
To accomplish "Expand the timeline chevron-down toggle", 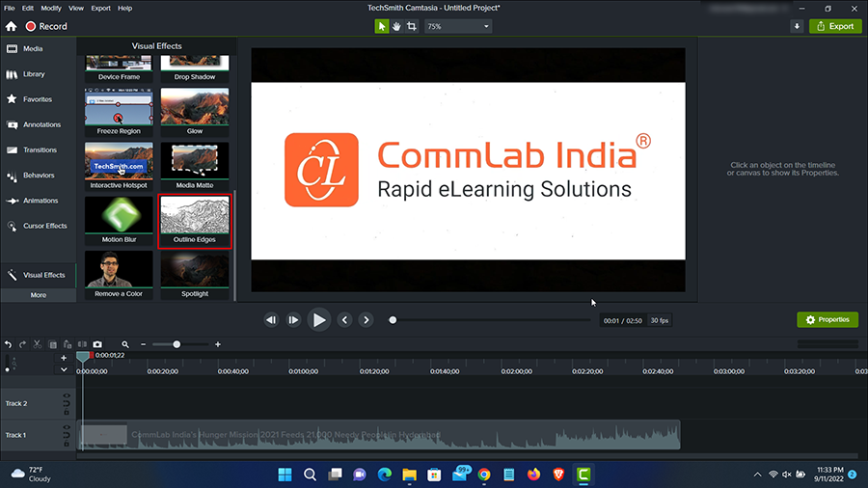I will (64, 369).
